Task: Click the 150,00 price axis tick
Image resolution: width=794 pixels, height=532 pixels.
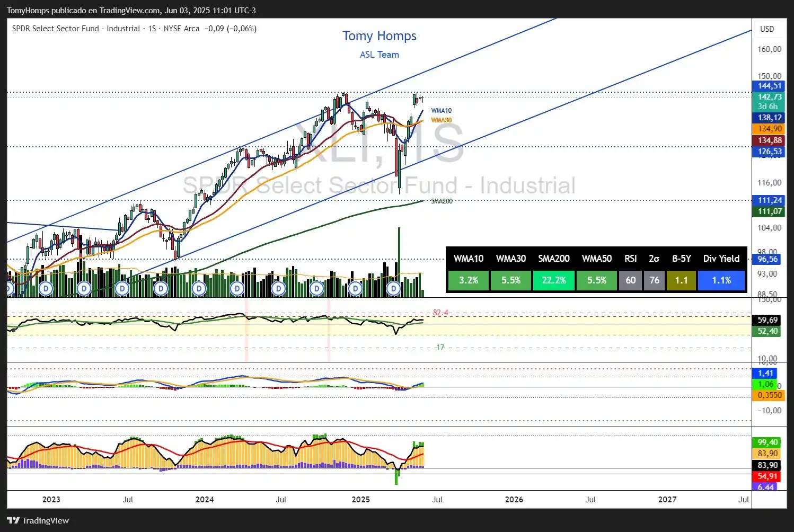Action: pyautogui.click(x=770, y=76)
